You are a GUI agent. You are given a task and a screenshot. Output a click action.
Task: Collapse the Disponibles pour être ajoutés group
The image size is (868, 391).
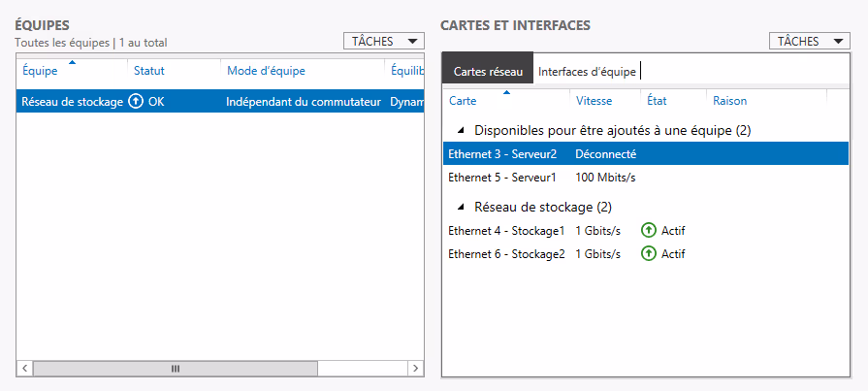tap(461, 130)
